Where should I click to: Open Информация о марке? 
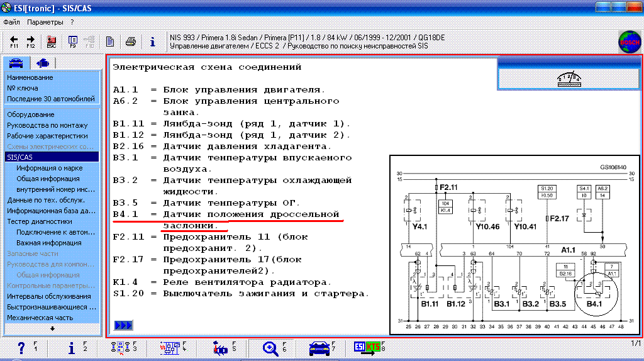pos(49,167)
